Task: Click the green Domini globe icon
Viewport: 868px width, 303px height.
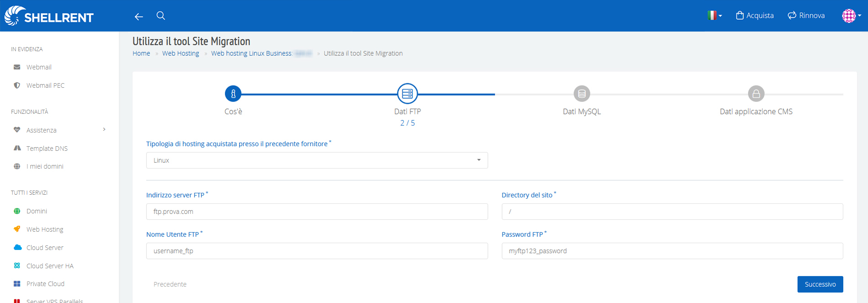Action: [17, 211]
